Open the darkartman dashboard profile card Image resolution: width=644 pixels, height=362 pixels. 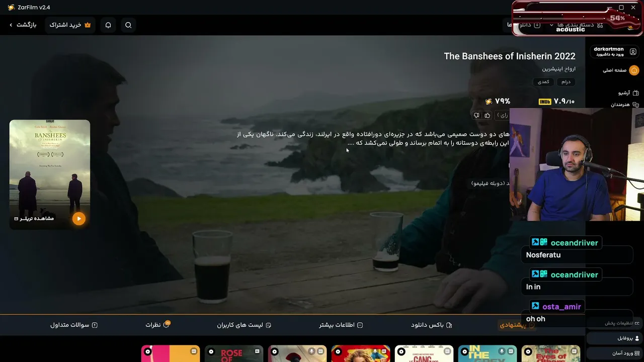point(614,52)
